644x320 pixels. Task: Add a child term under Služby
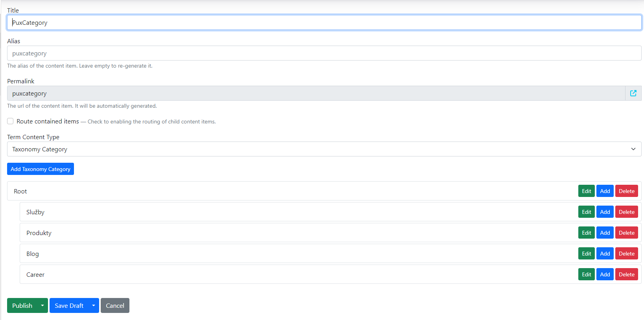[x=605, y=212]
